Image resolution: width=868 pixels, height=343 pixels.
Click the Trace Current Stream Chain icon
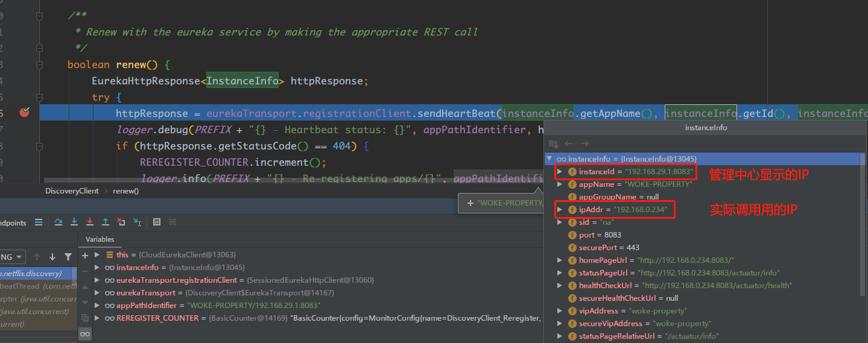coord(173,222)
